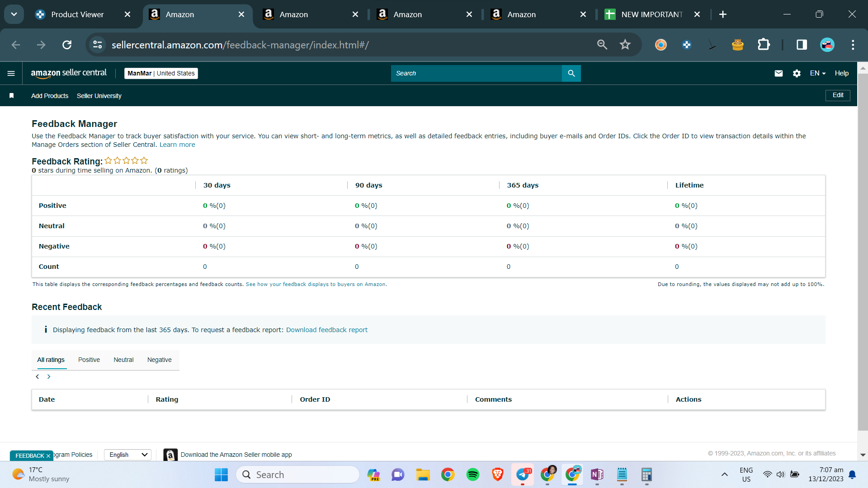Viewport: 868px width, 488px height.
Task: Click the Edit favorites button
Action: tap(838, 95)
